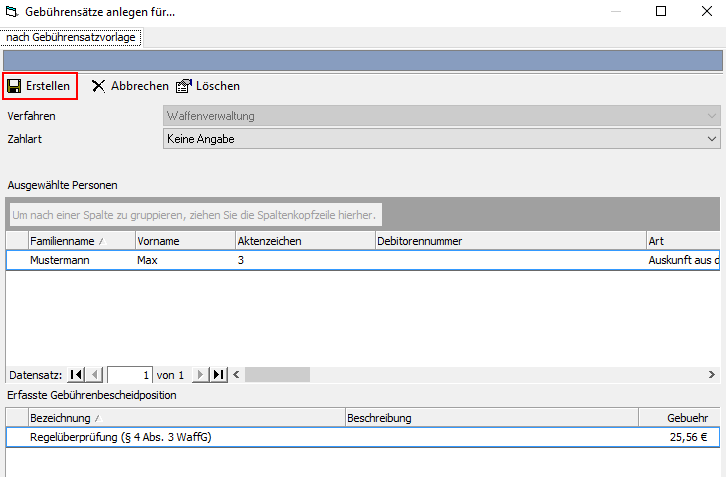The height and width of the screenshot is (477, 726).
Task: Select the Mustermann row
Action: [x=60, y=260]
